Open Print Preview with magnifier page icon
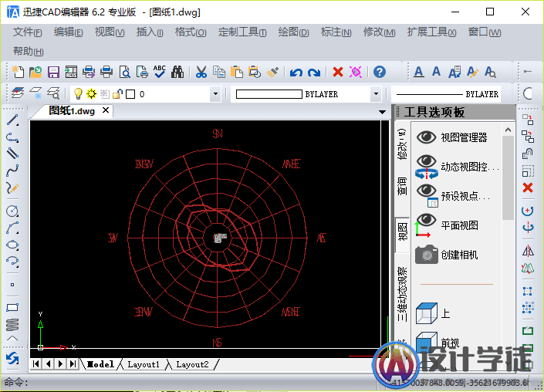This screenshot has width=544, height=392. tap(124, 73)
